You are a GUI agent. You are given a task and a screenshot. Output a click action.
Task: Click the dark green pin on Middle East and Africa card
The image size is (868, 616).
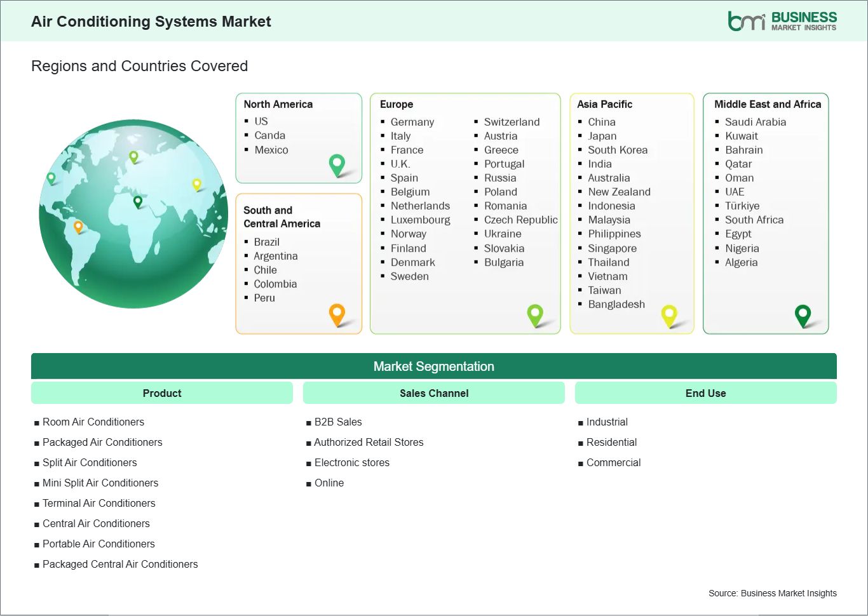[804, 315]
